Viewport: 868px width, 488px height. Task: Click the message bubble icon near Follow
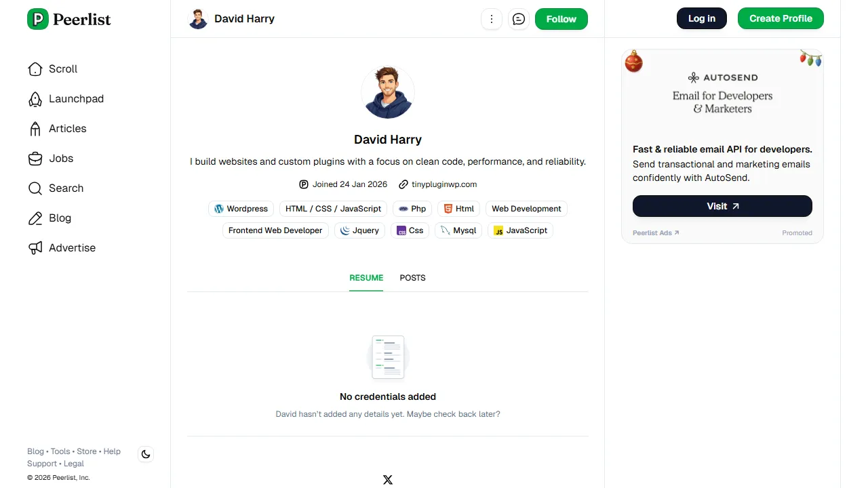tap(519, 19)
